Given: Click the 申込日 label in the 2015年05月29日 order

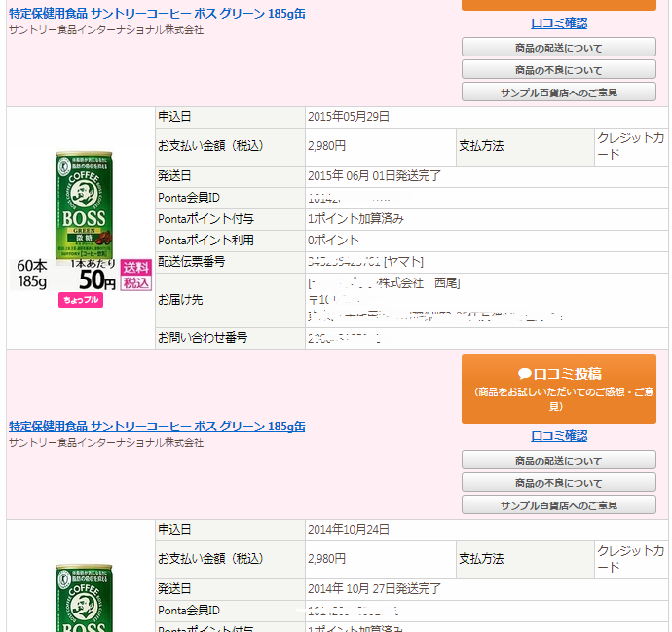Looking at the screenshot, I should click(174, 117).
